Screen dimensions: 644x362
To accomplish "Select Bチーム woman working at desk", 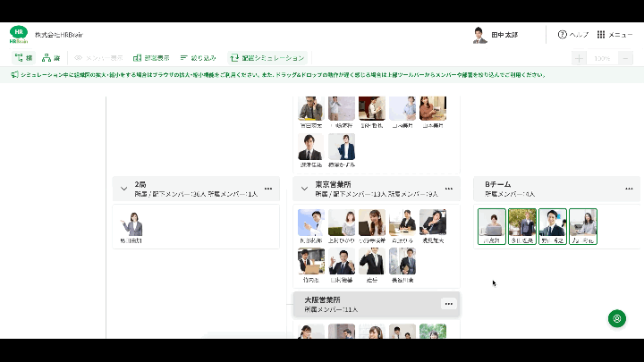I will tap(583, 226).
